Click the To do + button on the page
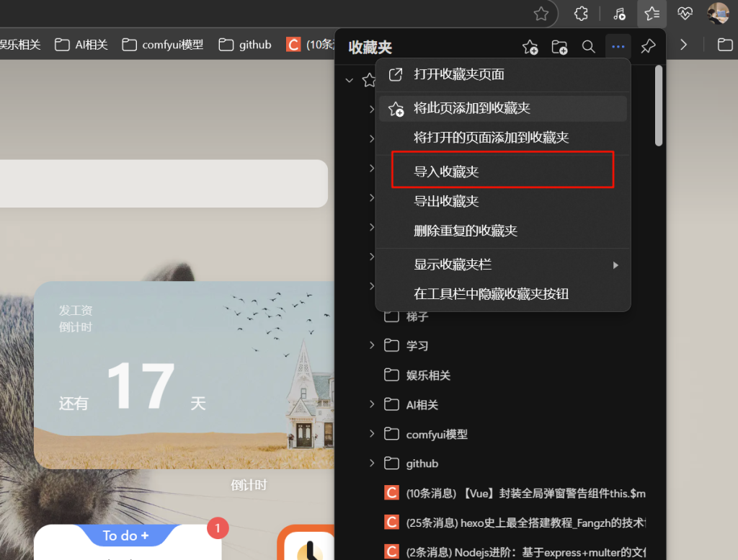 (x=128, y=535)
